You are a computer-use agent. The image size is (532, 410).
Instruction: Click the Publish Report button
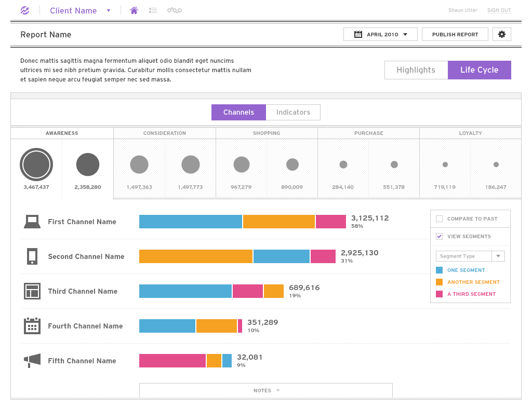[455, 34]
